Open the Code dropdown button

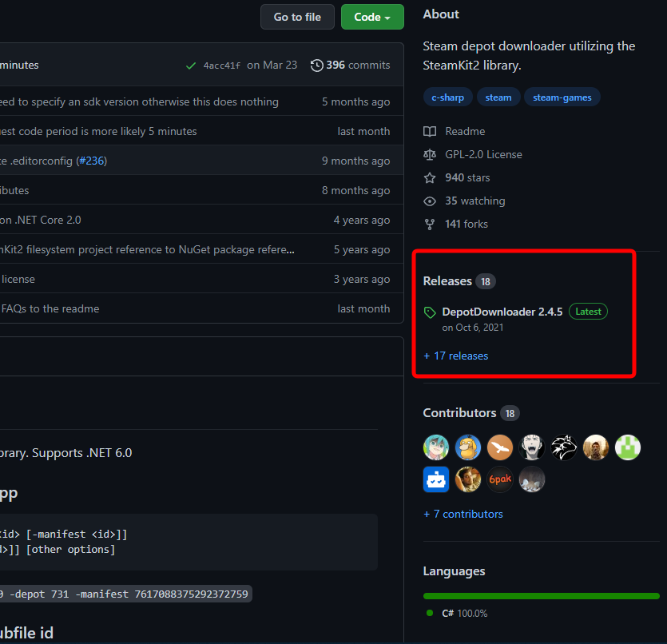tap(372, 17)
